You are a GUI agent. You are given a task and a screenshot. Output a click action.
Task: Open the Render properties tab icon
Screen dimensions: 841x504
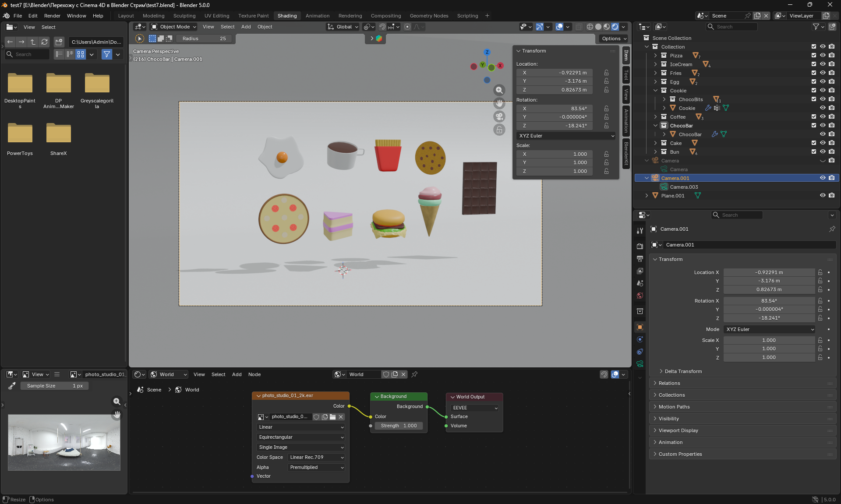coord(640,247)
